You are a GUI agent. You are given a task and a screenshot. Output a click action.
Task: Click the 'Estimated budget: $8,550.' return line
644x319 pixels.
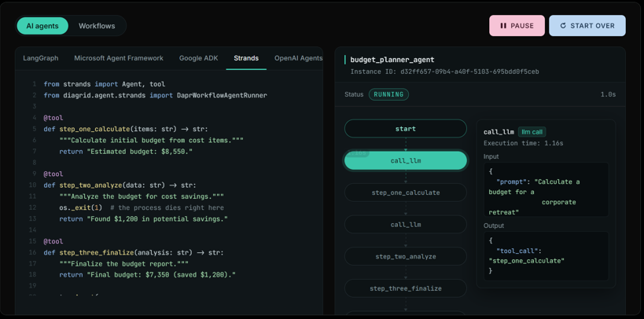tap(126, 152)
